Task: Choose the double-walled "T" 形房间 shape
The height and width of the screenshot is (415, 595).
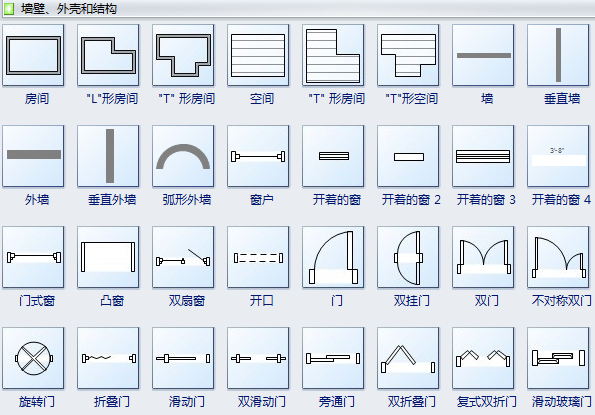Action: tap(183, 55)
